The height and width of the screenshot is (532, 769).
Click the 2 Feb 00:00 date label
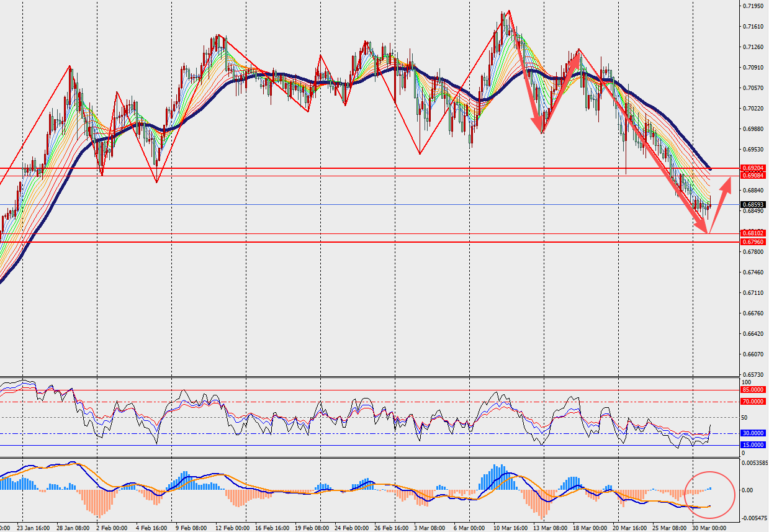tap(113, 528)
